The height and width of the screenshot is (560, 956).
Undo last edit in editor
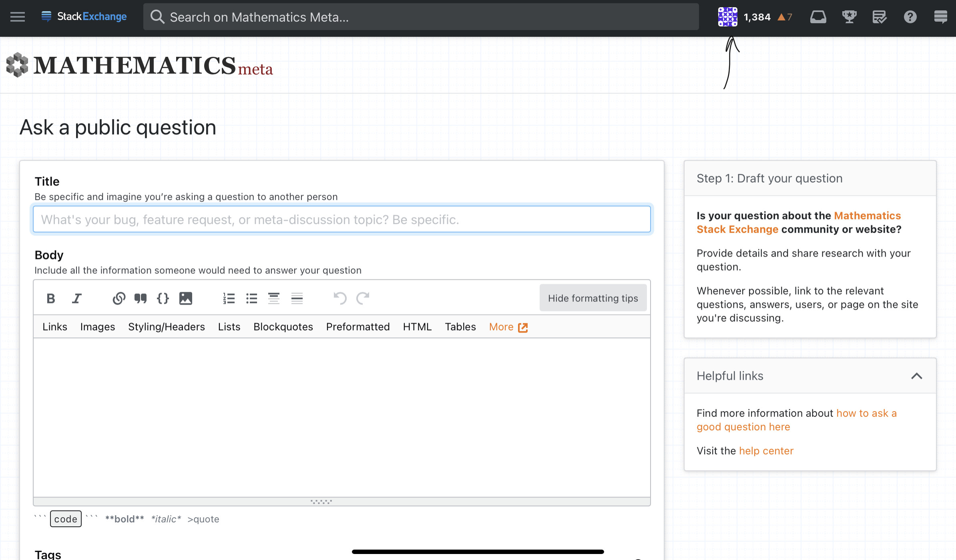(x=340, y=298)
